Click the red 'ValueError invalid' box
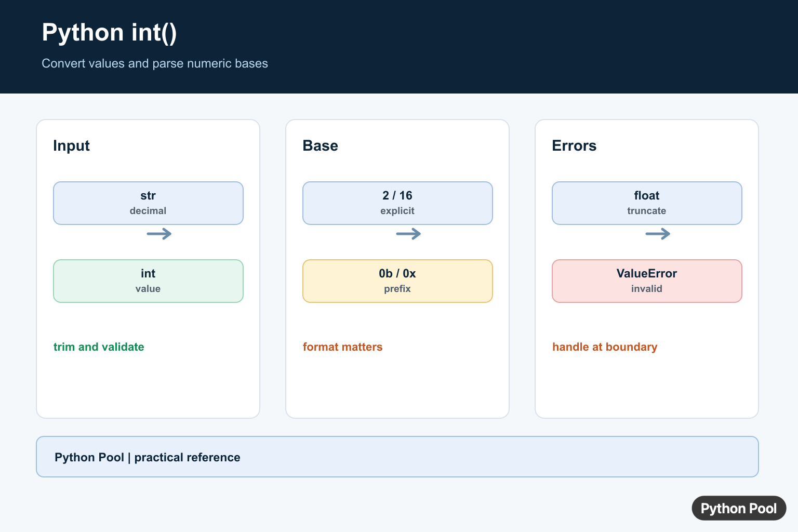 pos(647,281)
